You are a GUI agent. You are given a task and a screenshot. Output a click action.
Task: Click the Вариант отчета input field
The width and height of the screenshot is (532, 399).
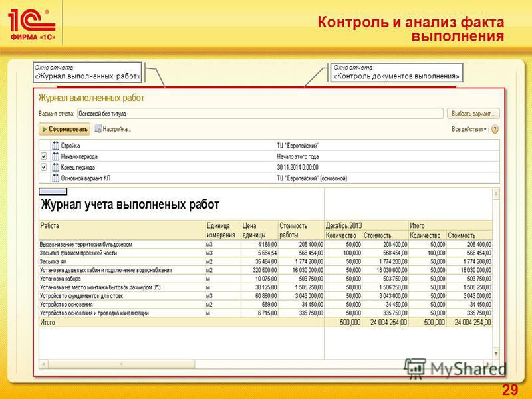pos(260,114)
